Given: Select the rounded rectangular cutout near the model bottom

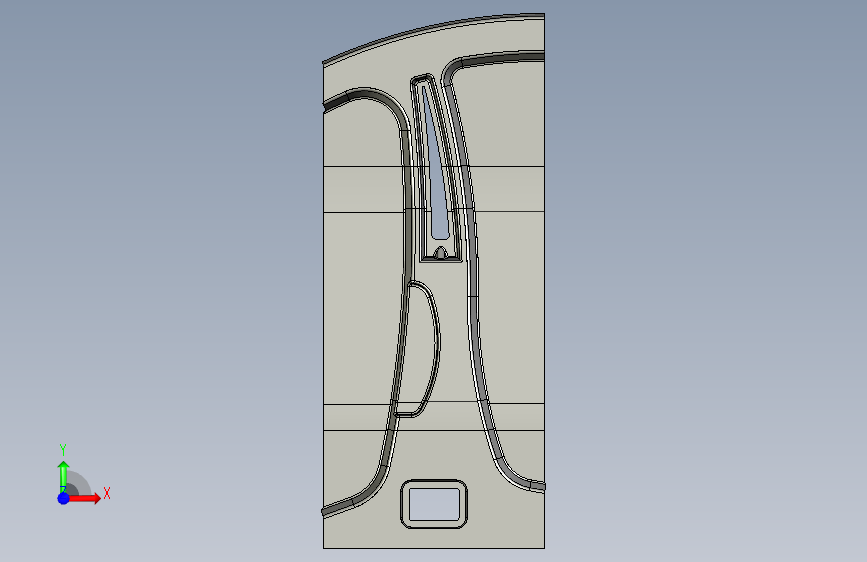Looking at the screenshot, I should pos(434,504).
